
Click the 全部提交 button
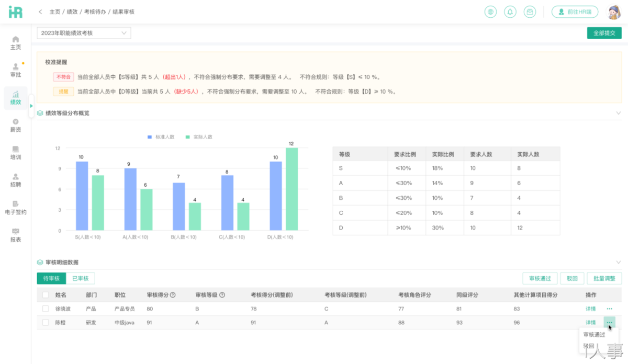[604, 33]
